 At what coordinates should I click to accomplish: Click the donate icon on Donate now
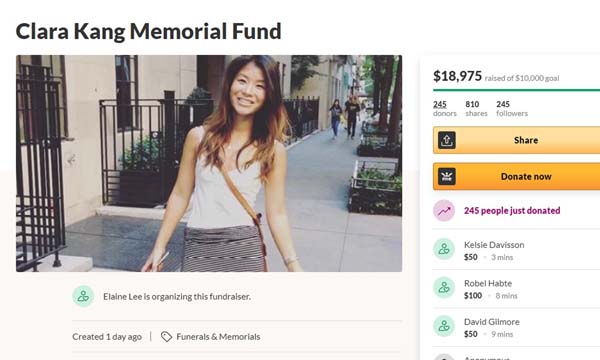(447, 176)
